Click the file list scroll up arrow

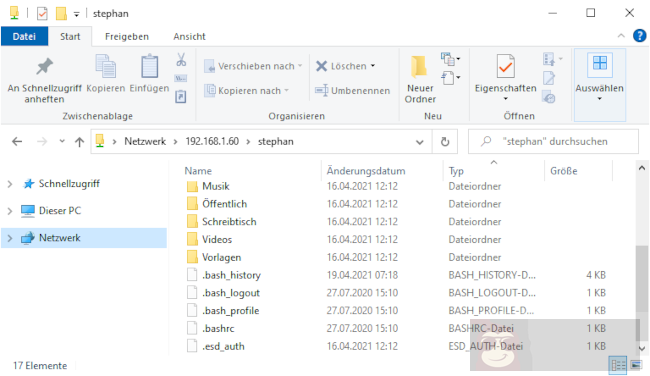pyautogui.click(x=642, y=168)
